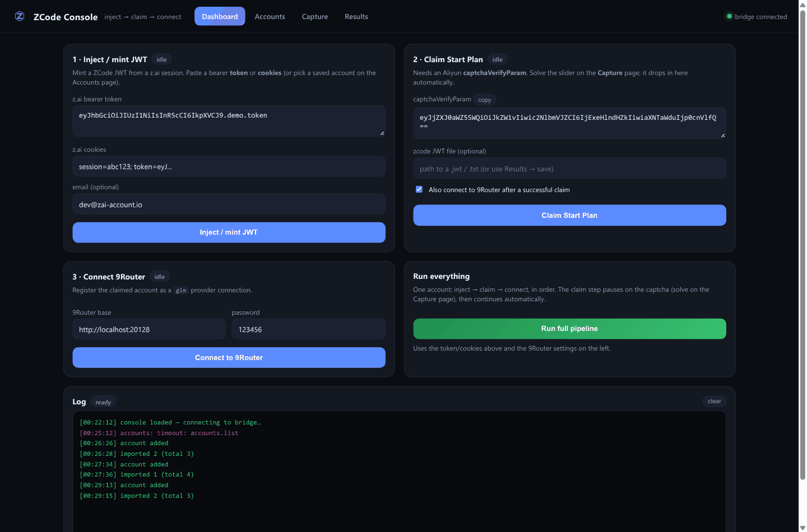Click the 9Router base URL field
The width and height of the screenshot is (807, 532).
click(149, 329)
